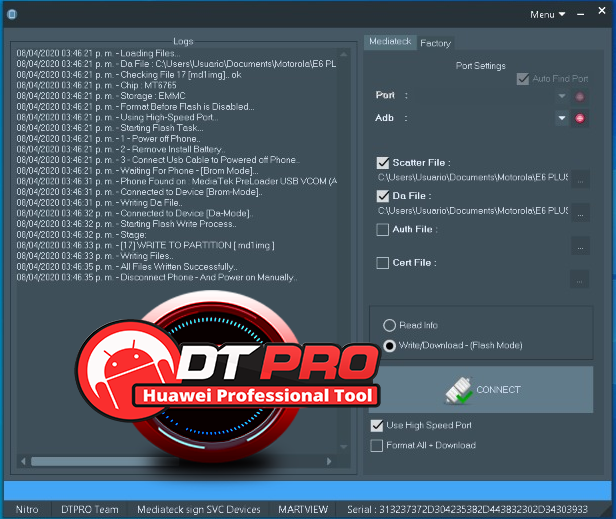Click log line 'Writing Da File'
The height and width of the screenshot is (519, 616).
coord(99,203)
